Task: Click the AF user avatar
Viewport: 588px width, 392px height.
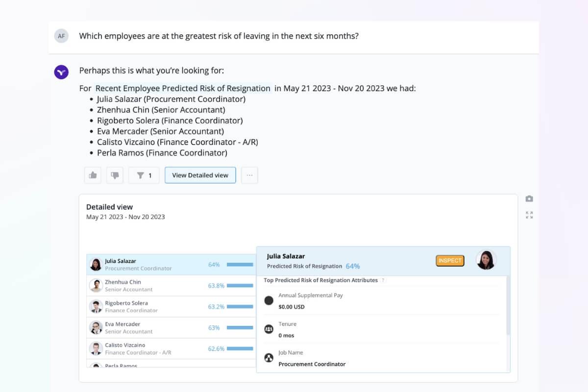Action: [61, 36]
